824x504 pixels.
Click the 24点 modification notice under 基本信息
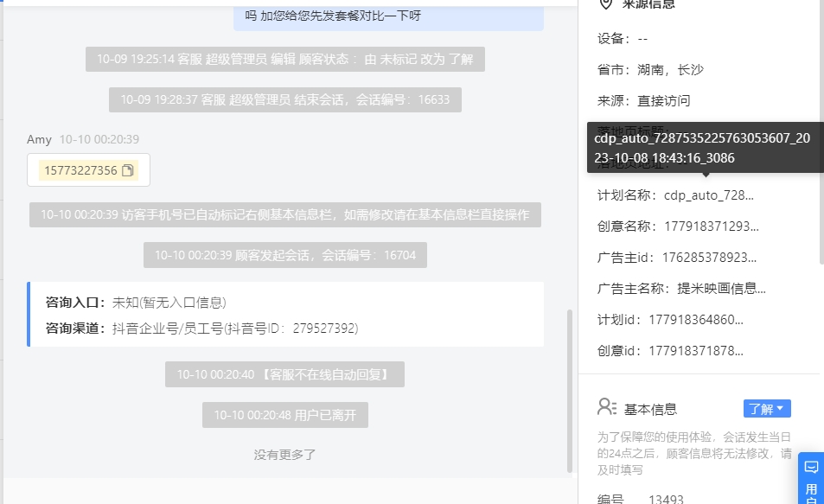click(694, 453)
